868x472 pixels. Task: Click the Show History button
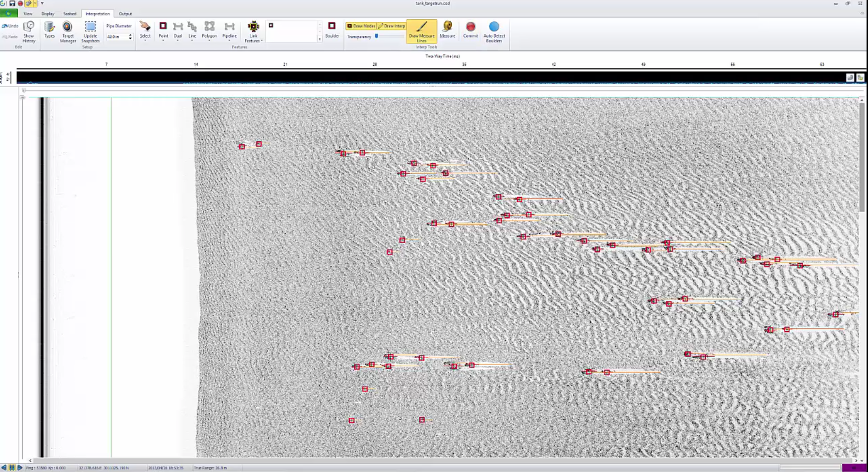point(28,32)
